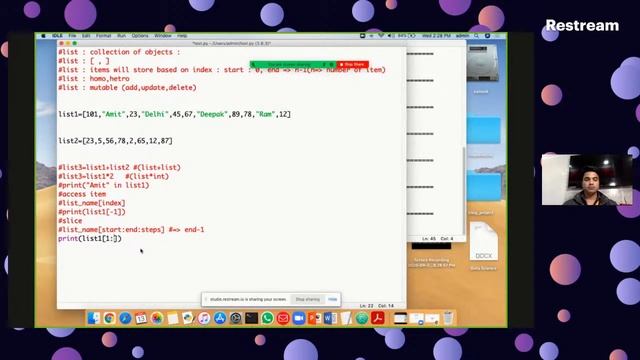Click the list1 assignment line
The image size is (640, 360).
pos(174,114)
